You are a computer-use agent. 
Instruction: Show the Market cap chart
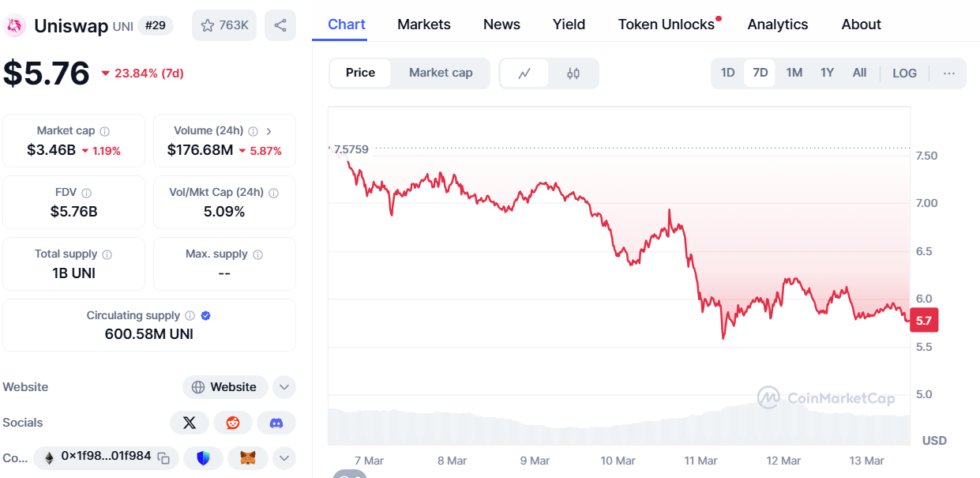pos(441,73)
